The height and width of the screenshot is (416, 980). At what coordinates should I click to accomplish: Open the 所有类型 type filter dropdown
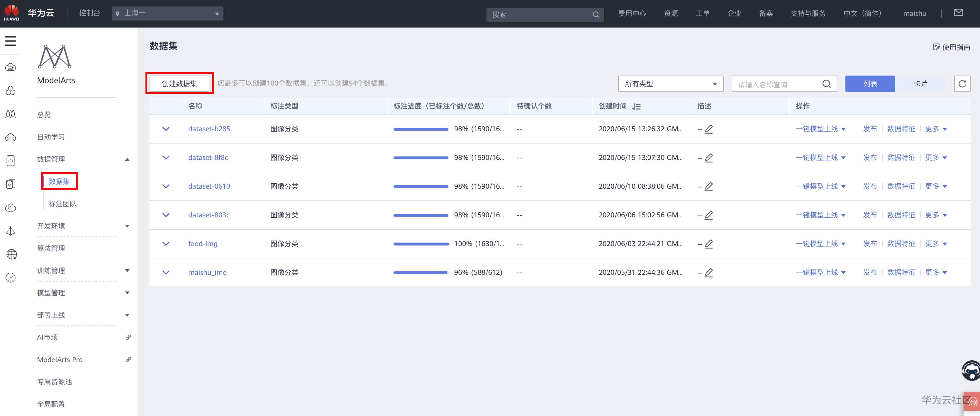pos(671,84)
